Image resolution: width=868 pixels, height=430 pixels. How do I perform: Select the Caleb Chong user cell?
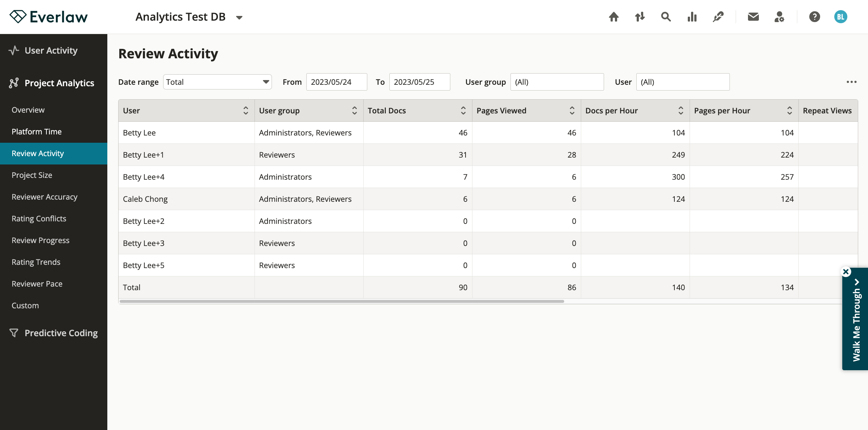[186, 199]
